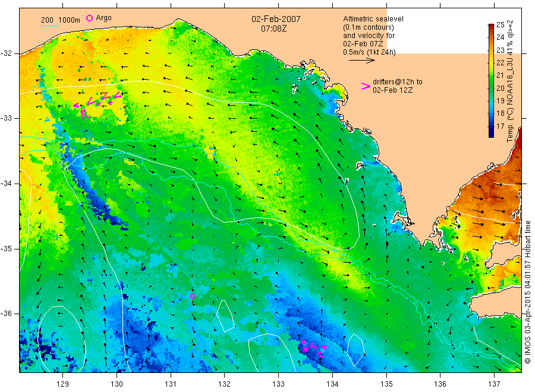This screenshot has width=535, height=392.
Task: Click the colorbar value 22
Action: click(x=500, y=63)
